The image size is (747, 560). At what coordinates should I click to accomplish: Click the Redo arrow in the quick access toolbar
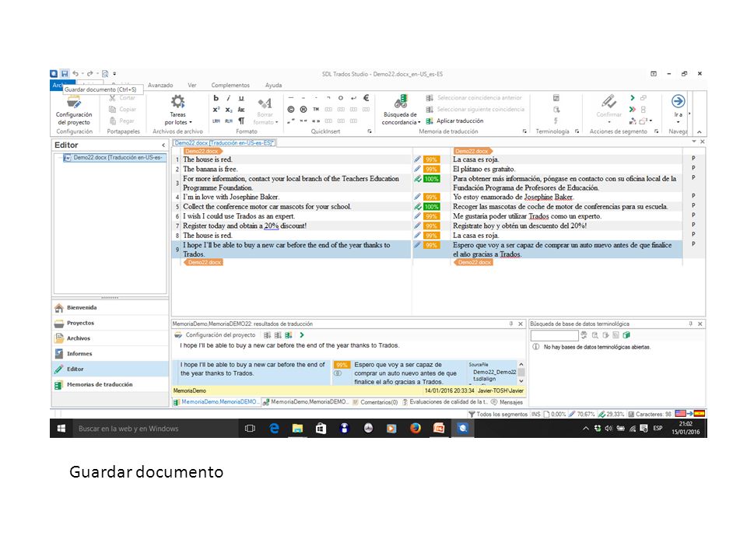[89, 74]
